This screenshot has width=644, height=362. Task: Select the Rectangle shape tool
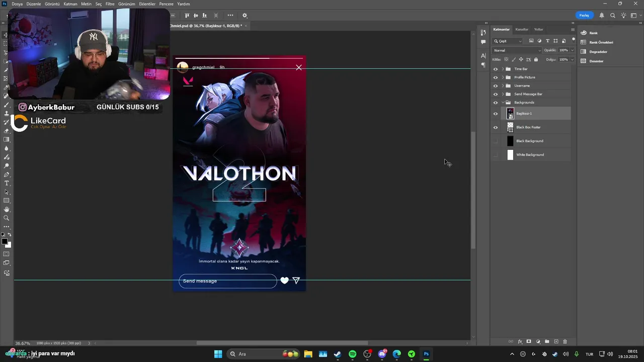(7, 201)
